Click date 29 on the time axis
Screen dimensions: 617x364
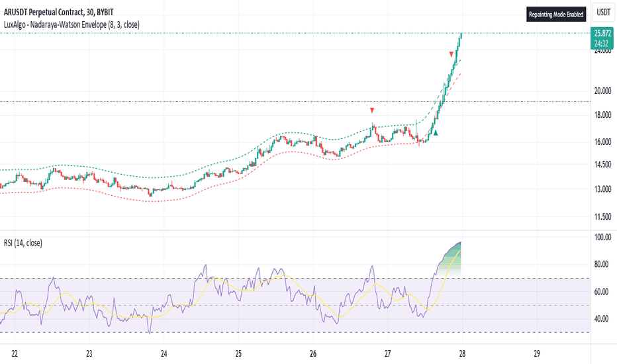pyautogui.click(x=537, y=354)
